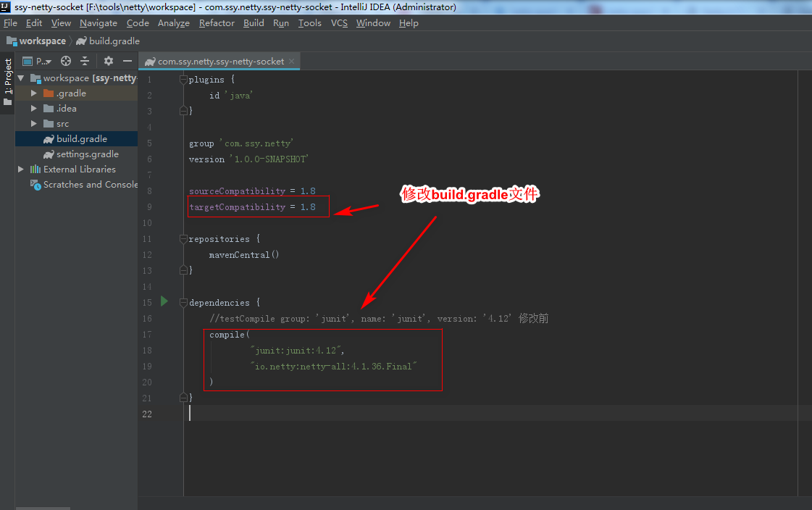Open the File menu
Screen dimensions: 812x510
(10, 22)
